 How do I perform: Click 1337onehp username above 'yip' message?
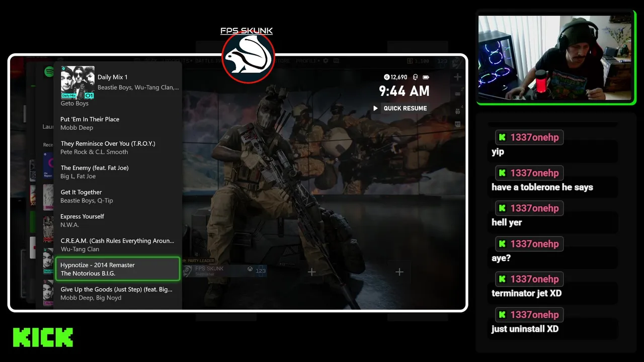(534, 137)
